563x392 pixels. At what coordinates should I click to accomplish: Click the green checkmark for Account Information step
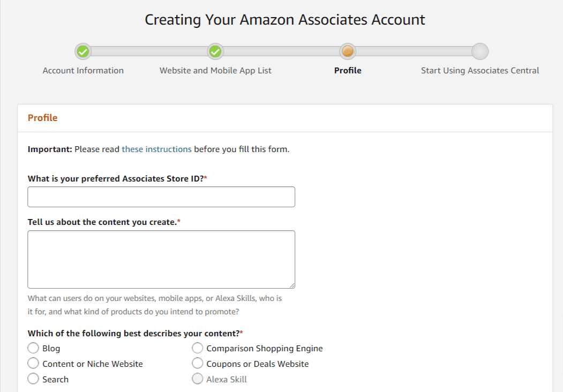point(83,52)
